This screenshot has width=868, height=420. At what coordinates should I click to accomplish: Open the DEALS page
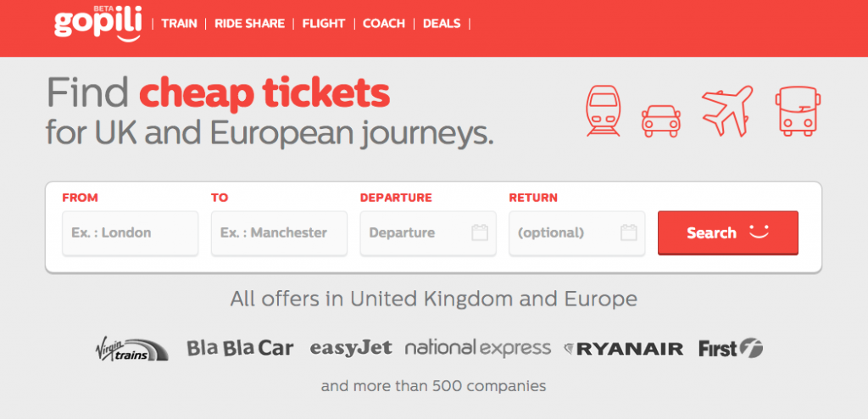(442, 24)
